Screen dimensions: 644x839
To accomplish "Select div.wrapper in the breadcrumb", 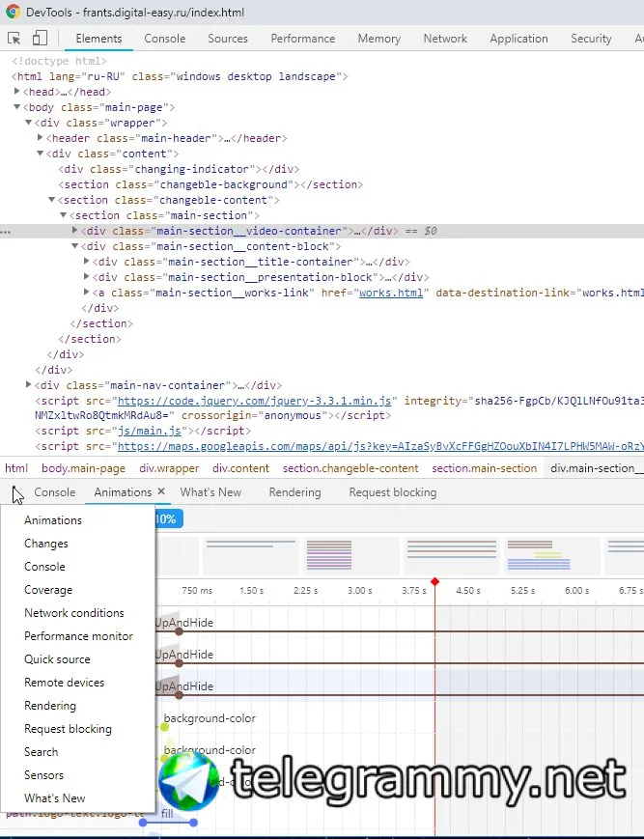I will pyautogui.click(x=169, y=468).
